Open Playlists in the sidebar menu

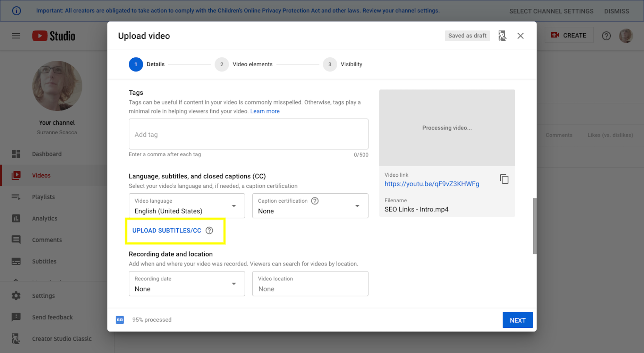[x=43, y=197]
